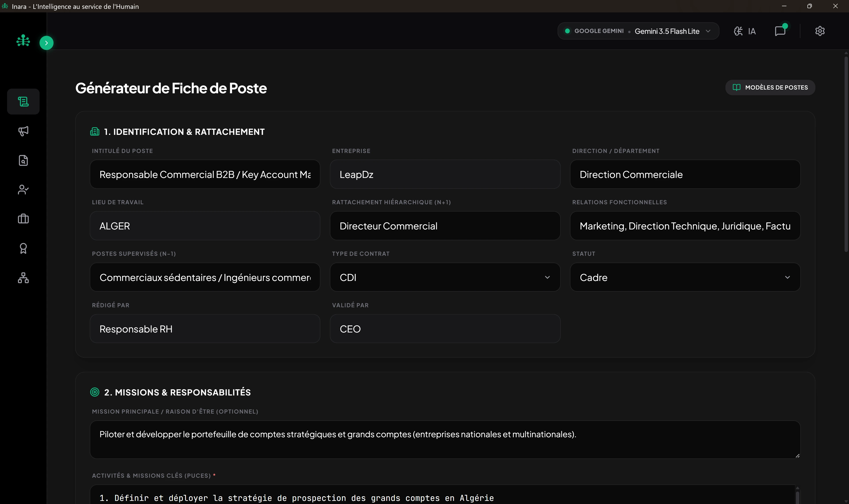This screenshot has width=849, height=504.
Task: Click the green status dot beside Google Gemini
Action: [x=567, y=31]
